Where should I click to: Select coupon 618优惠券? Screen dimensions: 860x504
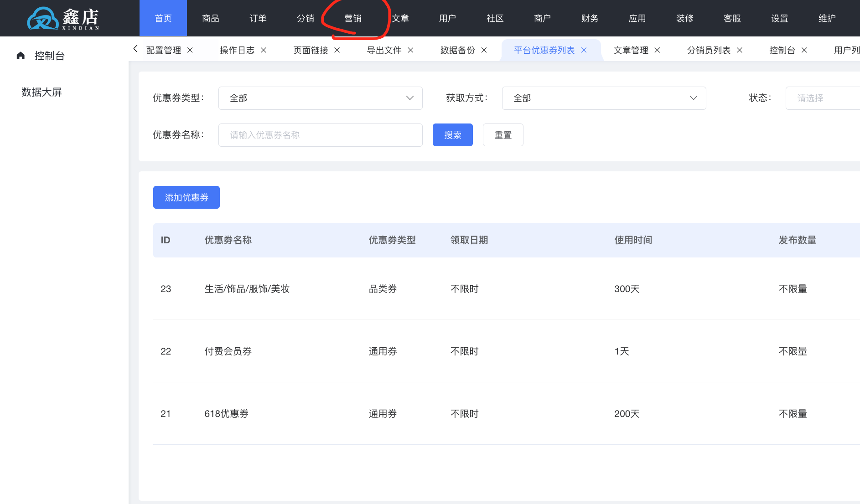click(x=227, y=414)
